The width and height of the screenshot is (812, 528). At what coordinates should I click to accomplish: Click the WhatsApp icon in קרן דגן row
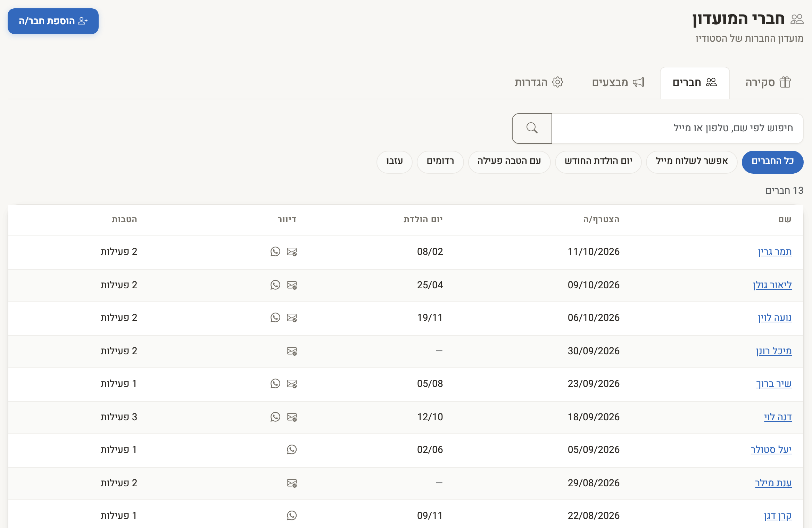(x=292, y=515)
